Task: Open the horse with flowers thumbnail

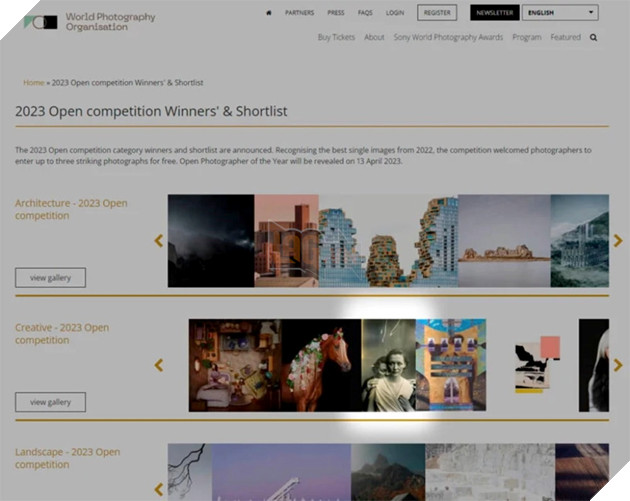Action: (x=320, y=365)
